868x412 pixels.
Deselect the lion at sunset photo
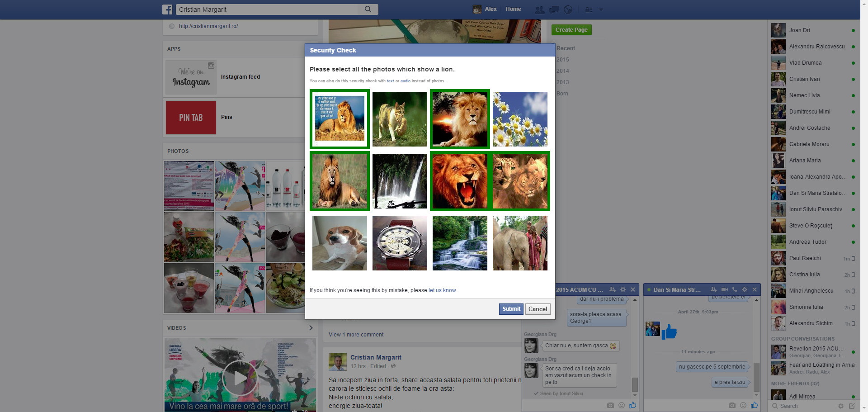pyautogui.click(x=460, y=119)
